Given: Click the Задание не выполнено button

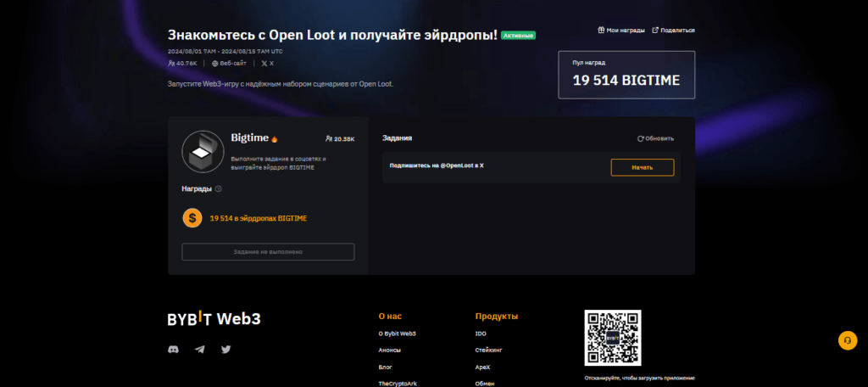Looking at the screenshot, I should [x=268, y=252].
